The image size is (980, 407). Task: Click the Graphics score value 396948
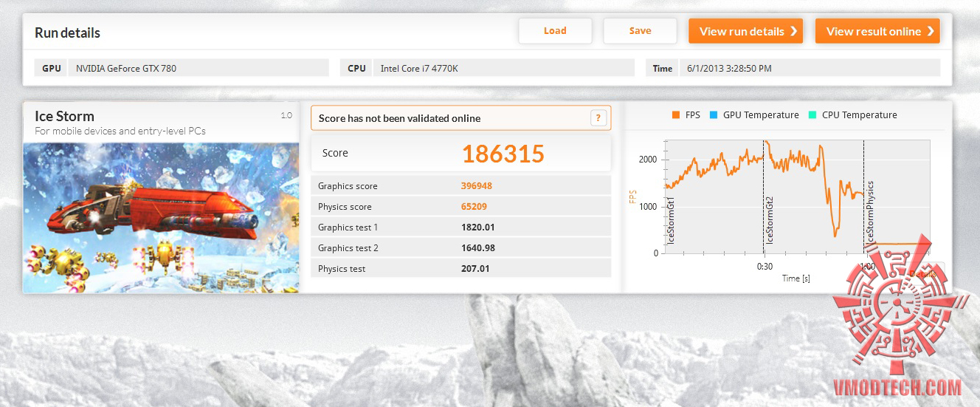[477, 186]
